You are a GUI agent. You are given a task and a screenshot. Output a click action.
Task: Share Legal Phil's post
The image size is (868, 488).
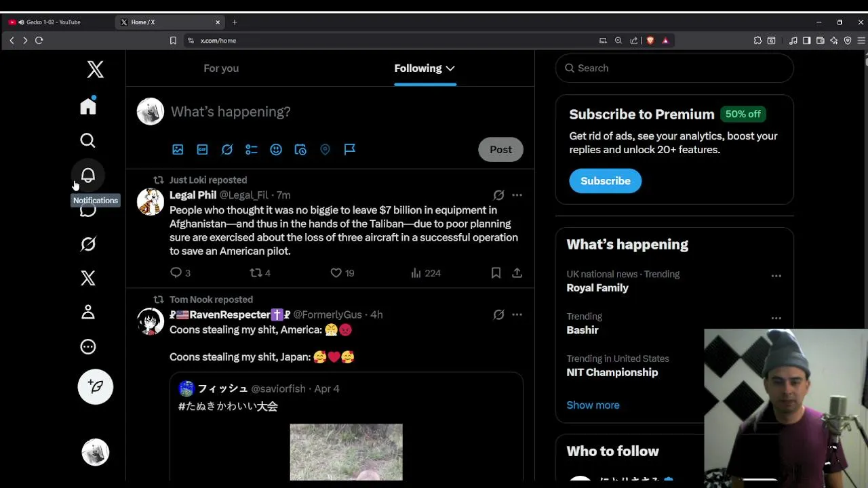(x=517, y=272)
